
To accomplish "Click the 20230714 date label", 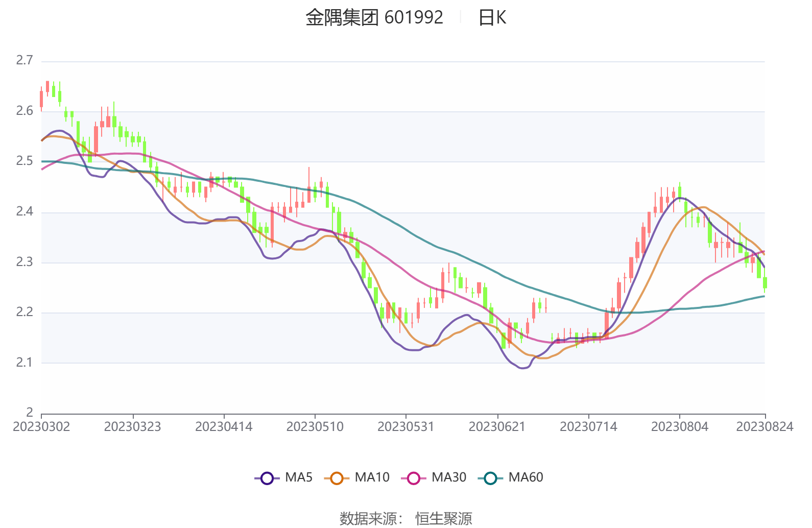I will 588,427.
